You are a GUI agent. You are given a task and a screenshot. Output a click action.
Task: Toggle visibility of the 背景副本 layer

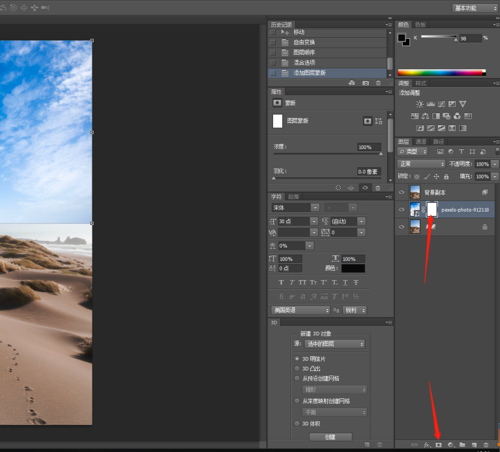[401, 192]
